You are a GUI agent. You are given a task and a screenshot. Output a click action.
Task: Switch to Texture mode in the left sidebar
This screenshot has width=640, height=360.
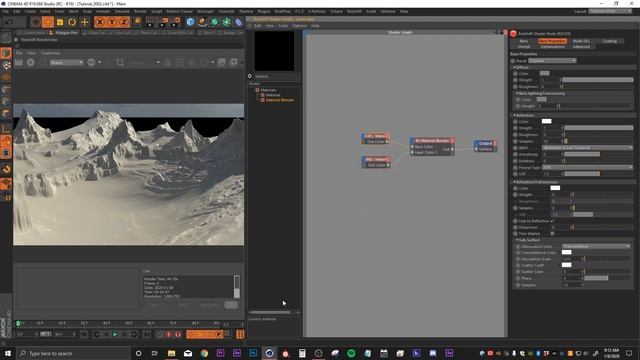point(6,65)
